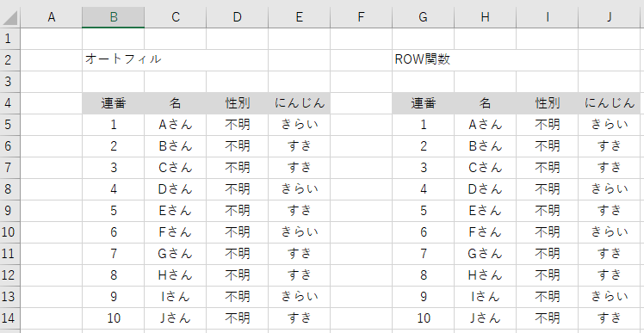
Task: Click serial number 5 in column B
Action: coord(114,211)
